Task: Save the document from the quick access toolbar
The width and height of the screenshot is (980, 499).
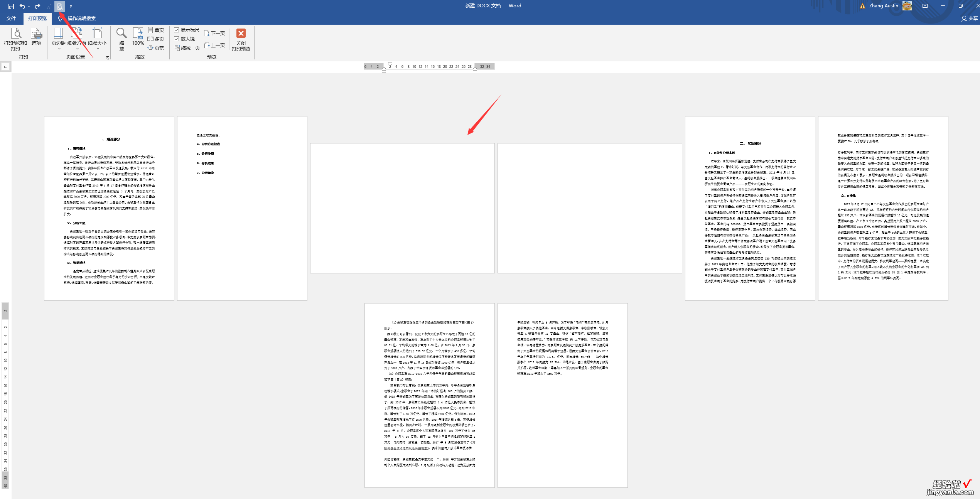Action: click(11, 6)
